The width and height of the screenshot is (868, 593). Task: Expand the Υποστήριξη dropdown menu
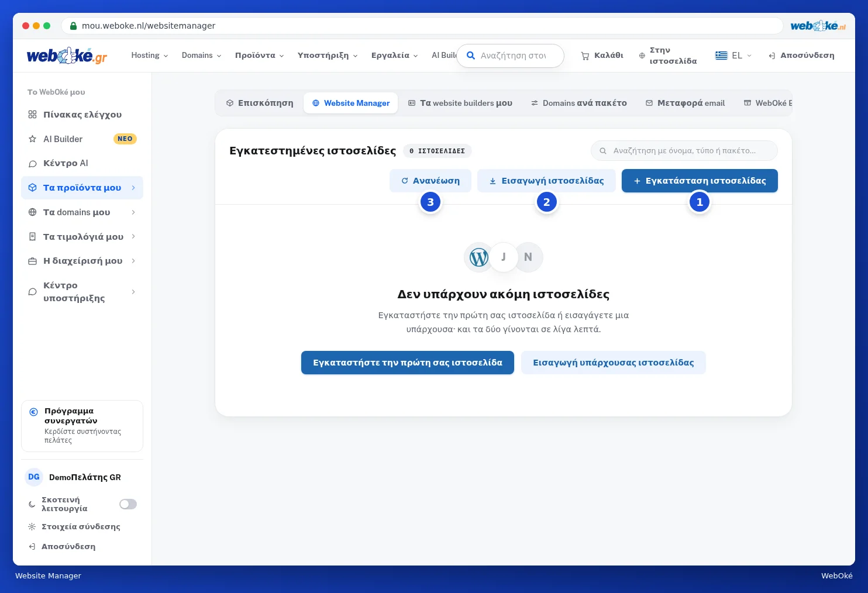pyautogui.click(x=328, y=56)
